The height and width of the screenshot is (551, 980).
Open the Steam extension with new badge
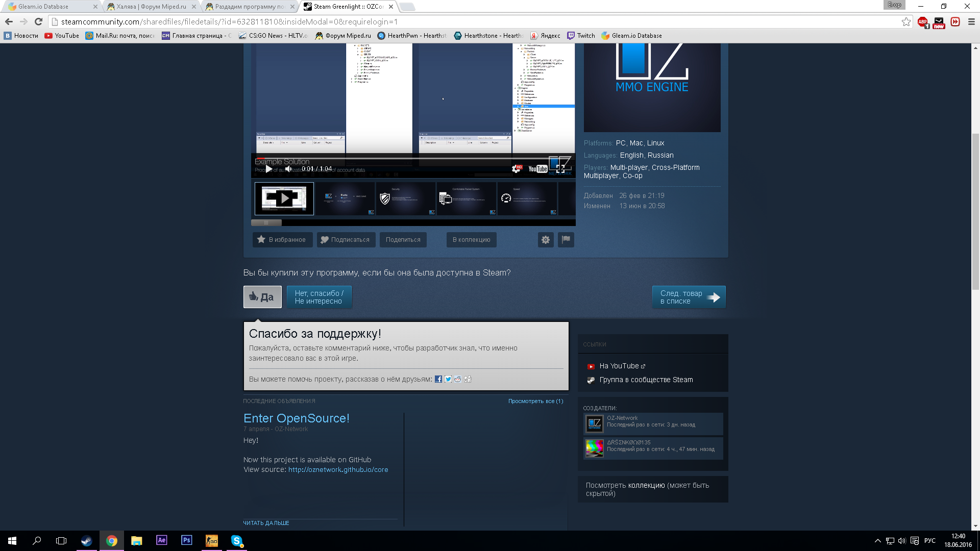click(x=939, y=22)
